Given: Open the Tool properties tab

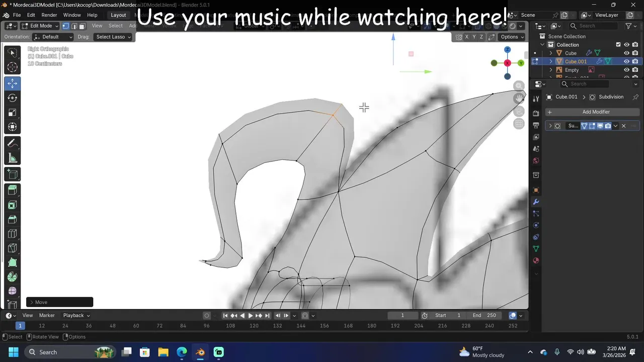Looking at the screenshot, I should click(536, 99).
